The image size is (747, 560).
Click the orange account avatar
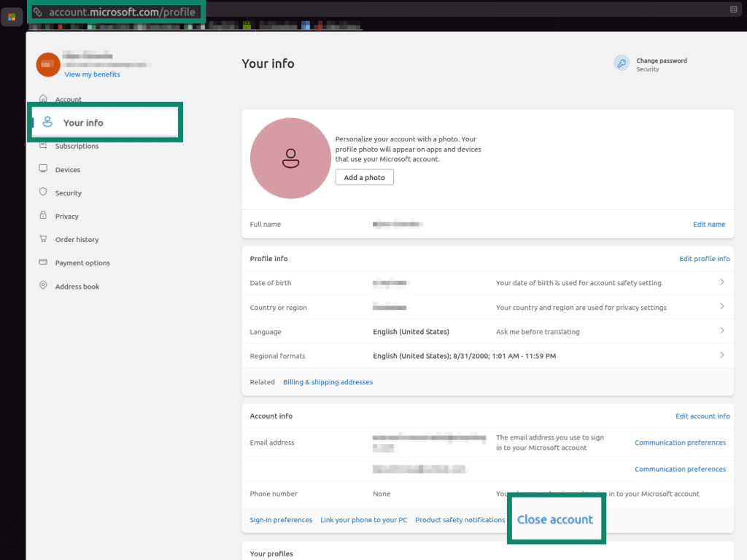pos(48,64)
